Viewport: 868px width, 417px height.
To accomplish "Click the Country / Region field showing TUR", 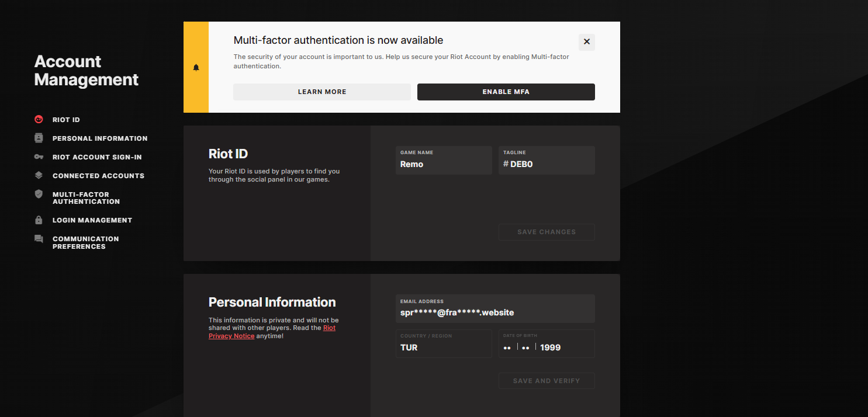I will tap(444, 344).
